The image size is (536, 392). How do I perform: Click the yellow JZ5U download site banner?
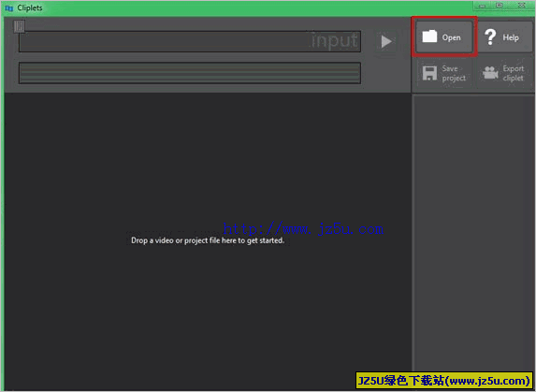coord(444,381)
